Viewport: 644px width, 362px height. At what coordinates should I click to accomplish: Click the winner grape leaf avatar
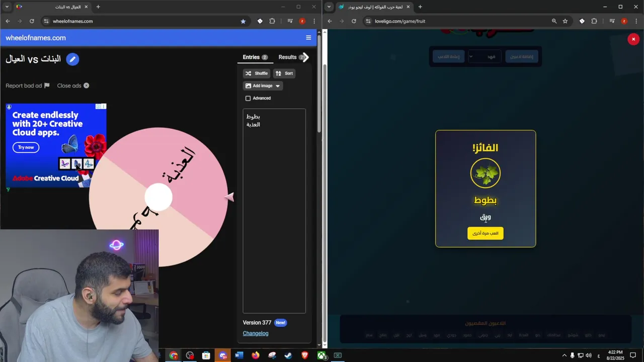[x=486, y=173]
